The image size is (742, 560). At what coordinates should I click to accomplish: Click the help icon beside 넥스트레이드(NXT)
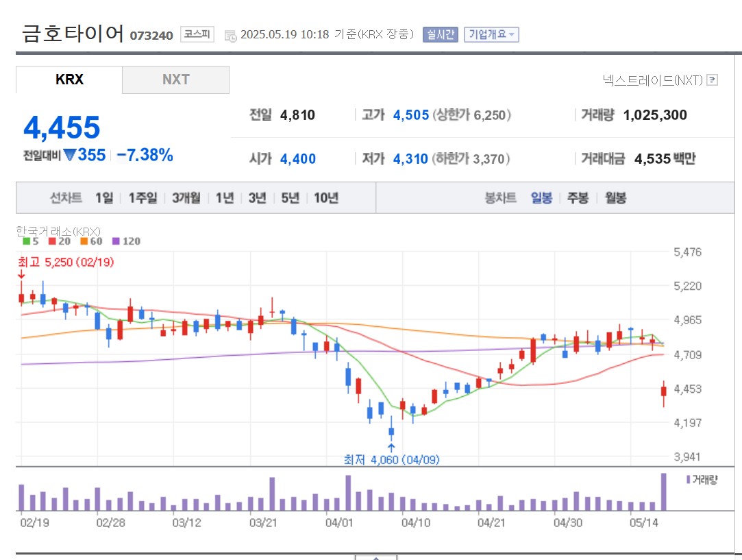coord(713,80)
